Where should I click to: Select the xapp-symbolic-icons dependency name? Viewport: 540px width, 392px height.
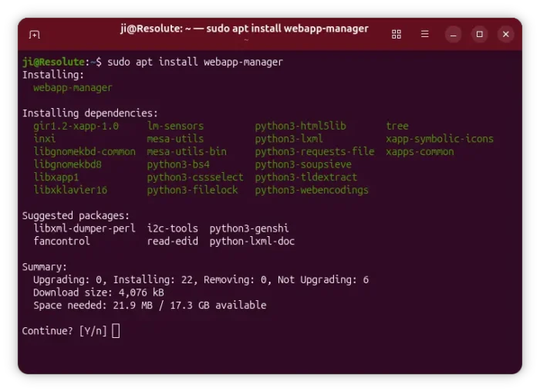(x=439, y=139)
